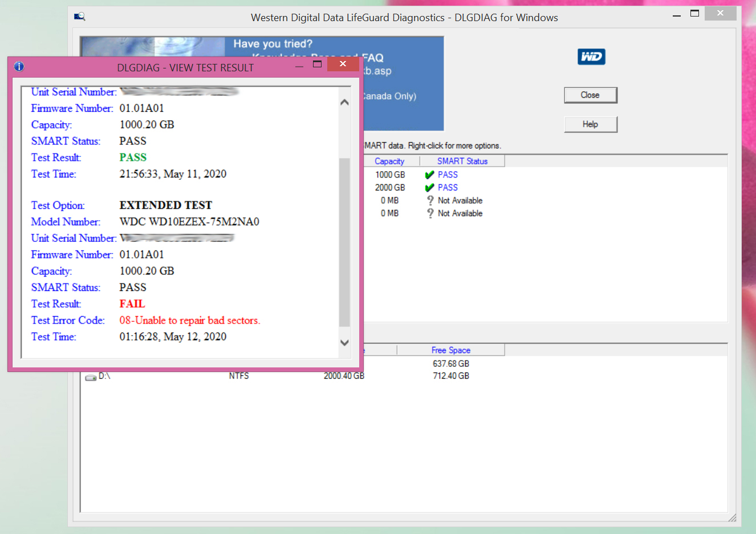The width and height of the screenshot is (756, 534).
Task: Click the WD logo icon
Action: point(591,56)
